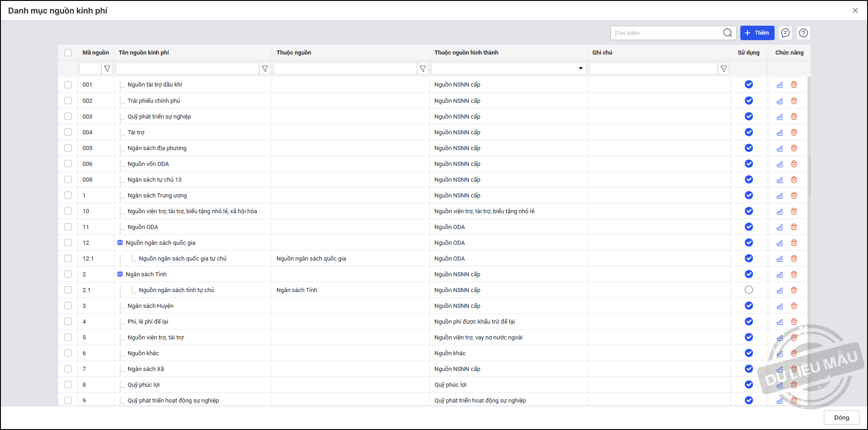Open Thuộc nguồn hình thành filter dropdown
This screenshot has height=430, width=868.
click(580, 69)
